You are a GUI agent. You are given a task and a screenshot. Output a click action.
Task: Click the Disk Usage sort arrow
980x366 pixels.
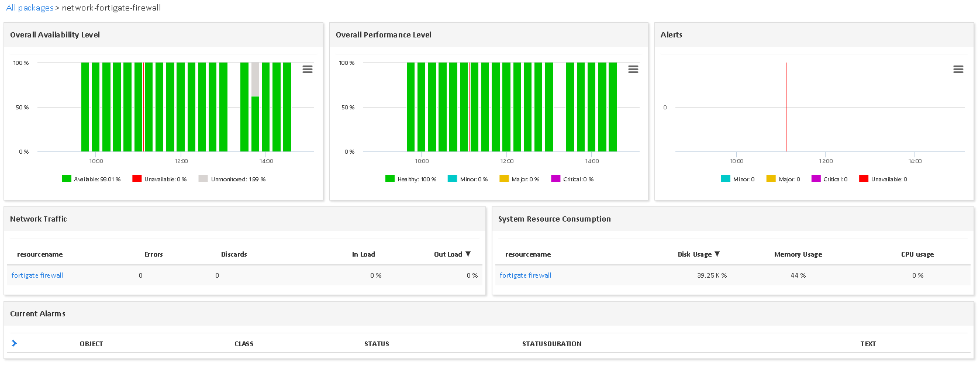(x=717, y=254)
